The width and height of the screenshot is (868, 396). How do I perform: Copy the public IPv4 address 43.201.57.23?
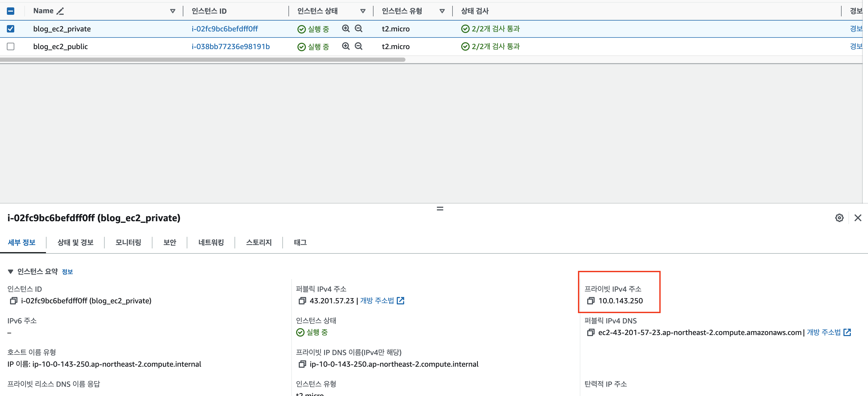coord(302,301)
